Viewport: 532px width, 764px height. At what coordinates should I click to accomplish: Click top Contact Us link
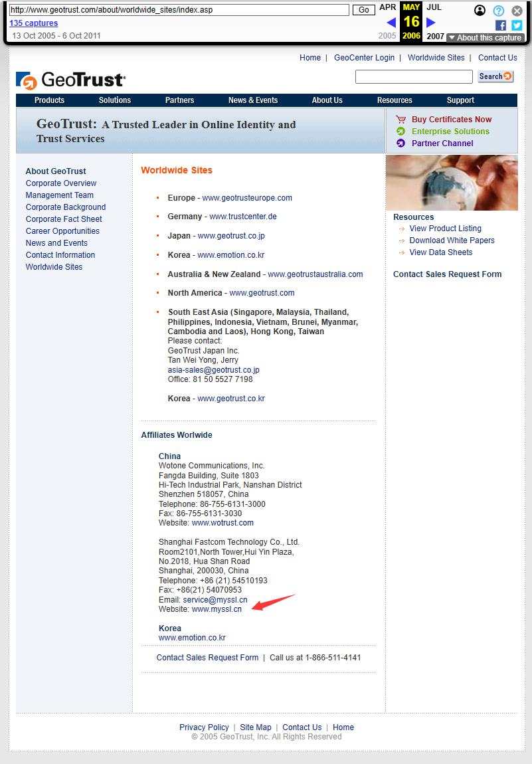497,58
